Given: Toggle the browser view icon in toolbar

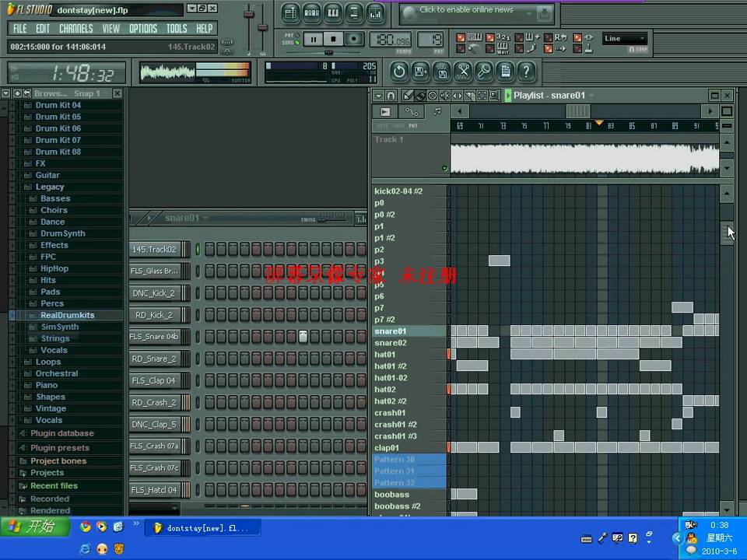Looking at the screenshot, I should pyautogui.click(x=354, y=13).
